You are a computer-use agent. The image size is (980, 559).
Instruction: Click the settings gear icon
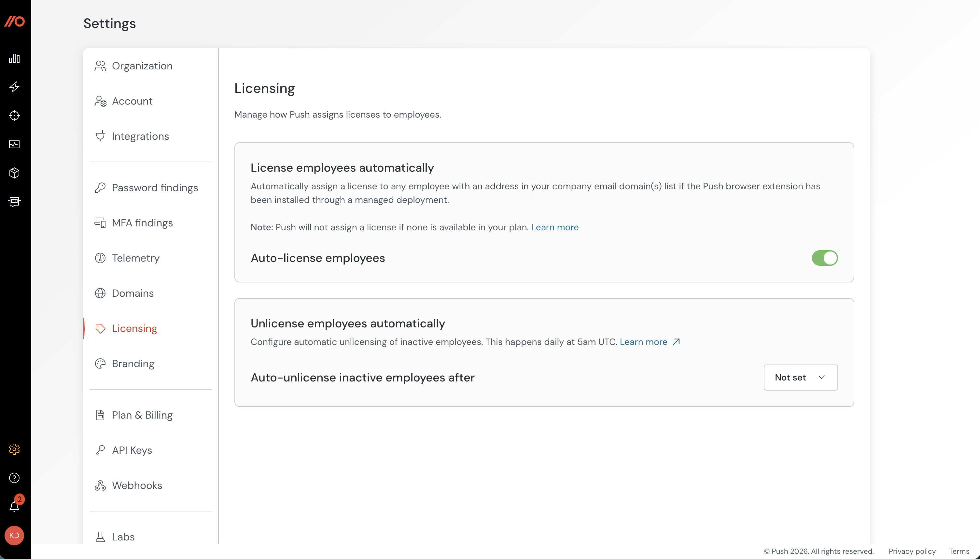pyautogui.click(x=14, y=449)
